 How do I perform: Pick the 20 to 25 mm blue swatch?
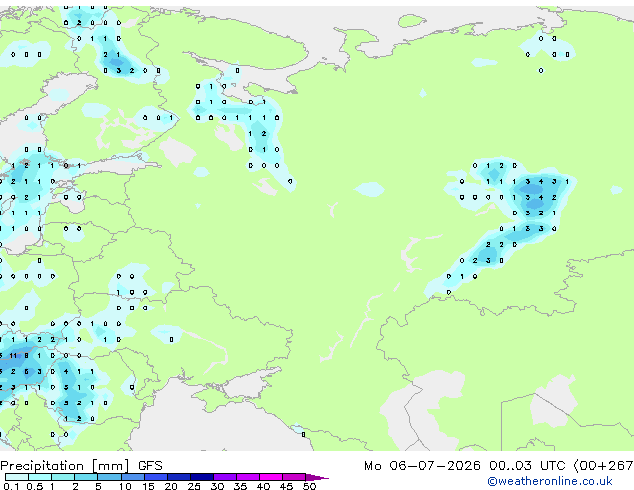point(179,477)
